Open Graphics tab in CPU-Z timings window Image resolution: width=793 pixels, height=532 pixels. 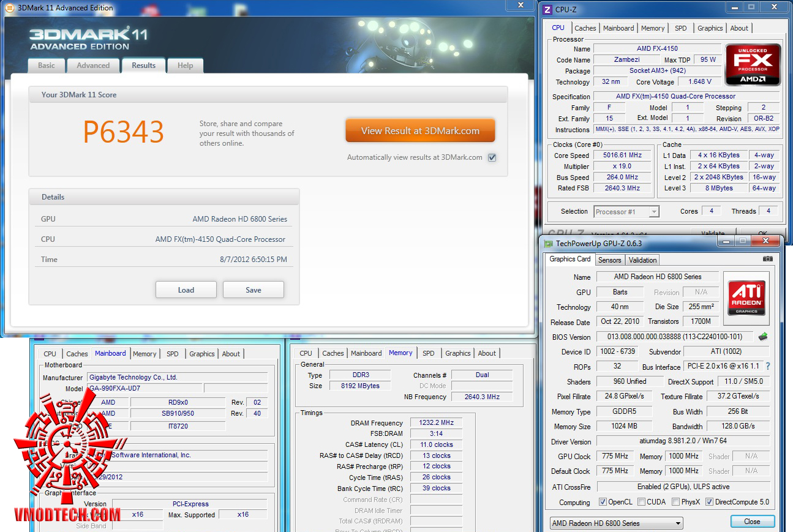click(458, 353)
